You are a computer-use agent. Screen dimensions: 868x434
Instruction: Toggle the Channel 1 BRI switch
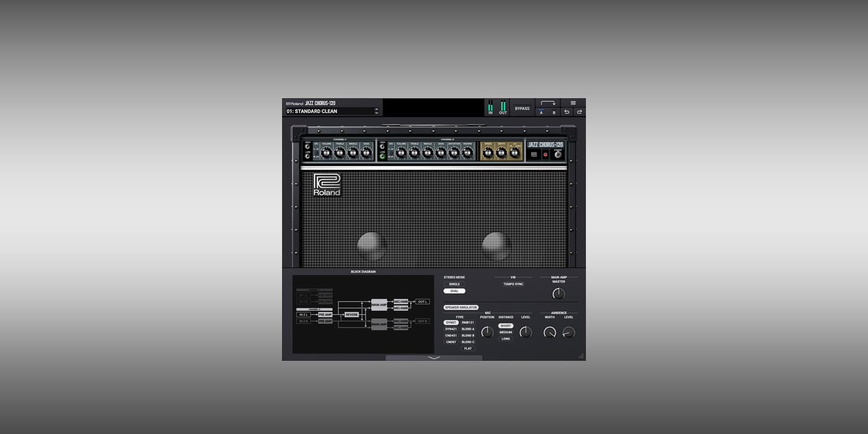click(x=317, y=152)
